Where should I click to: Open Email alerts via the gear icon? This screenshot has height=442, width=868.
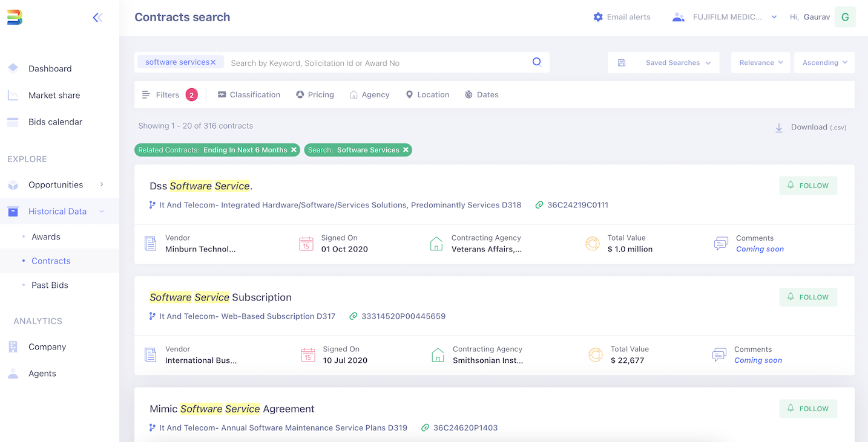[598, 16]
